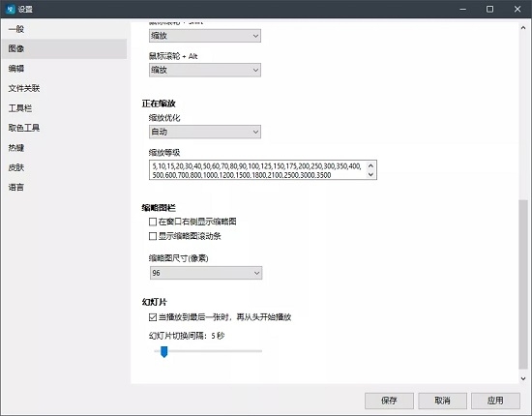The height and width of the screenshot is (416, 532).
Task: Maximize the settings window
Action: (x=490, y=9)
